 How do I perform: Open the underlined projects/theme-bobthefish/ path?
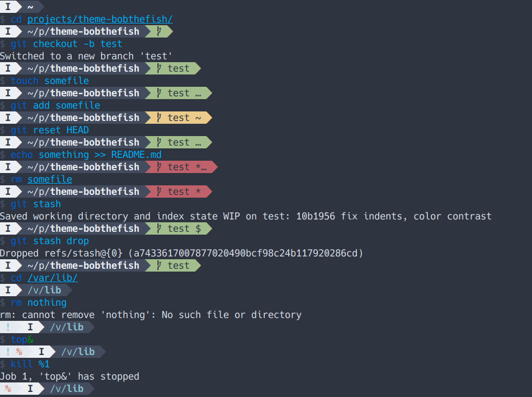[x=100, y=19]
